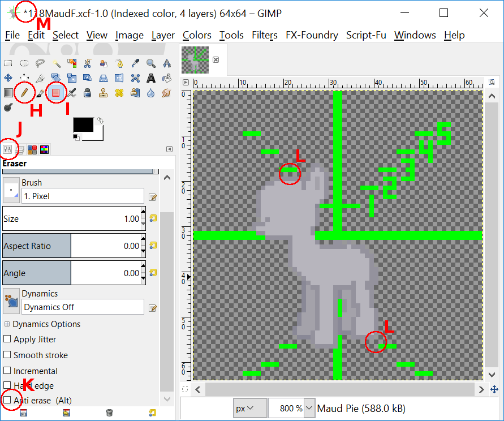504x421 pixels.
Task: Edit the 1. Pixel brush
Action: (153, 197)
